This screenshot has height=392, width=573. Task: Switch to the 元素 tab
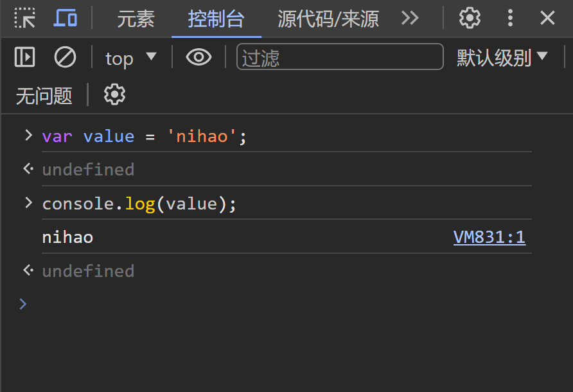(135, 19)
